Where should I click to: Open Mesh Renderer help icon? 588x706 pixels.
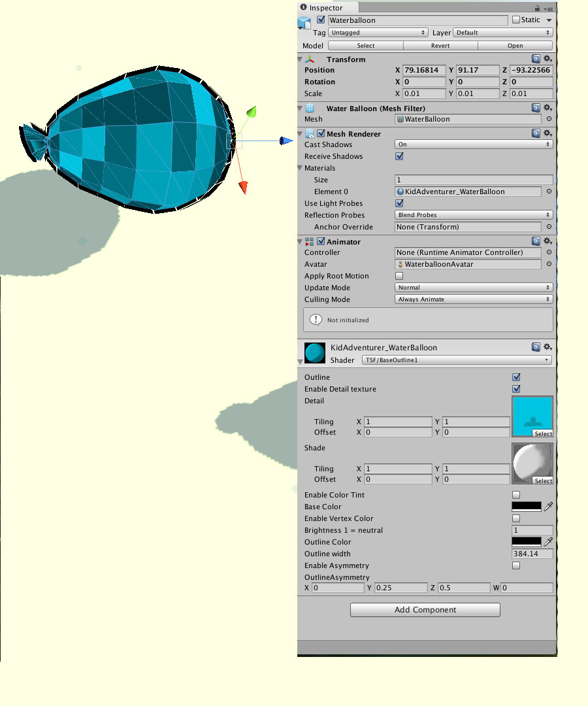click(535, 133)
